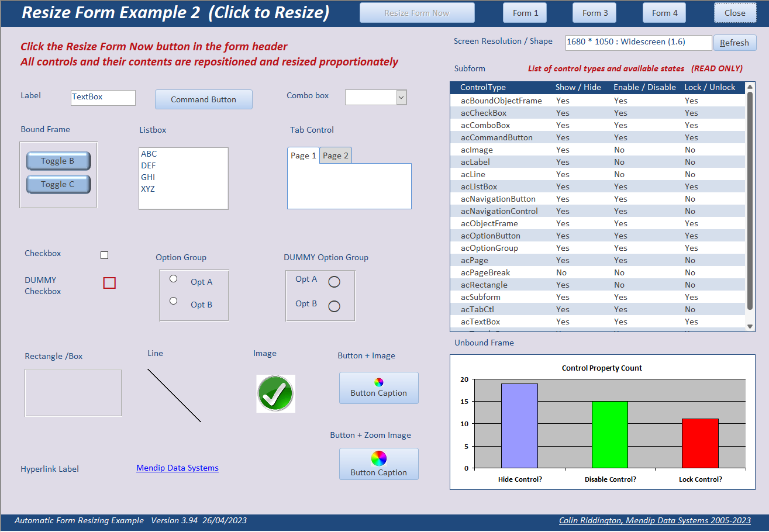Click the subform scrollbar up arrow

pos(750,87)
